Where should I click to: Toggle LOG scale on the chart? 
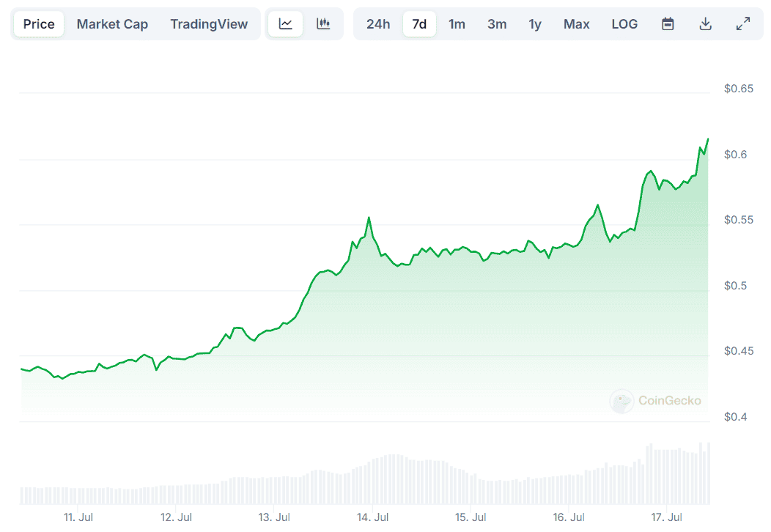[624, 24]
